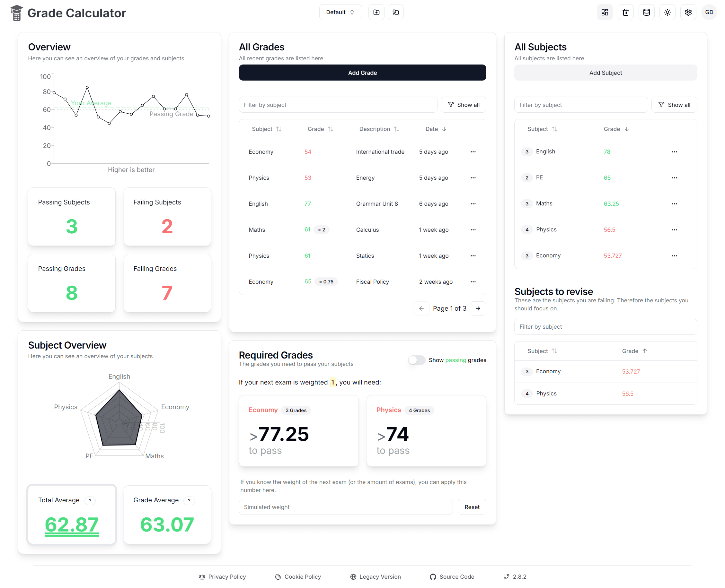Expand the Subject sort control in All Subjects
Viewport: 725px width, 588px height.
coord(554,129)
